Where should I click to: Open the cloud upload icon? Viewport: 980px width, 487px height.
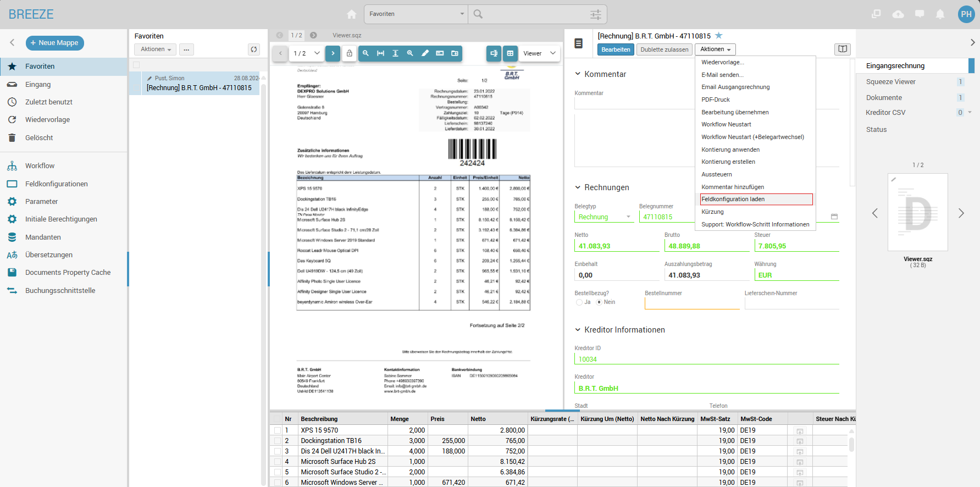(898, 14)
